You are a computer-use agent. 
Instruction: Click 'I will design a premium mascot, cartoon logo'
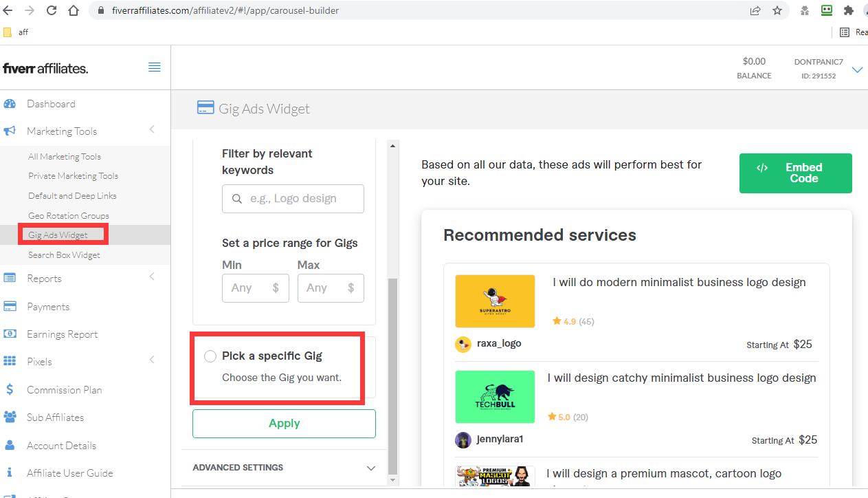click(x=664, y=473)
